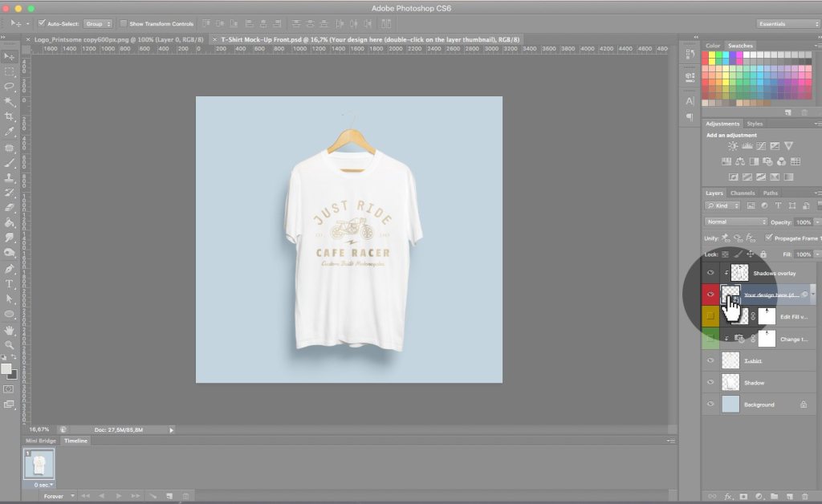Image resolution: width=822 pixels, height=504 pixels.
Task: Open the Auto-Select Group dropdown
Action: [98, 23]
